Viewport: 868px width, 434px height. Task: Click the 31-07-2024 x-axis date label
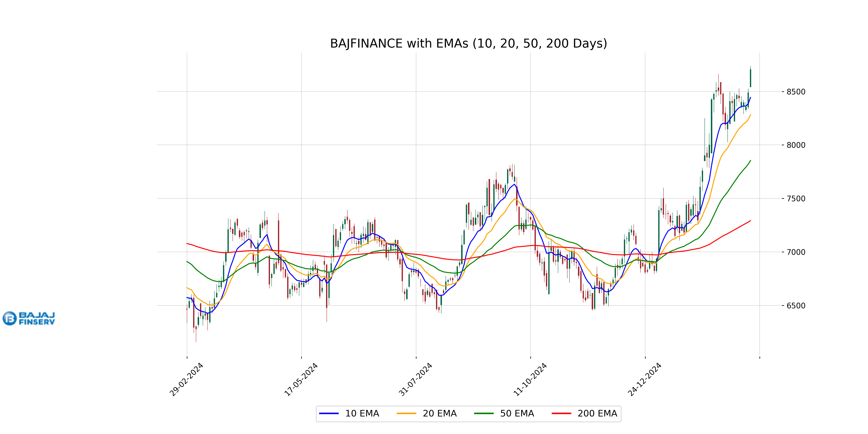416,379
